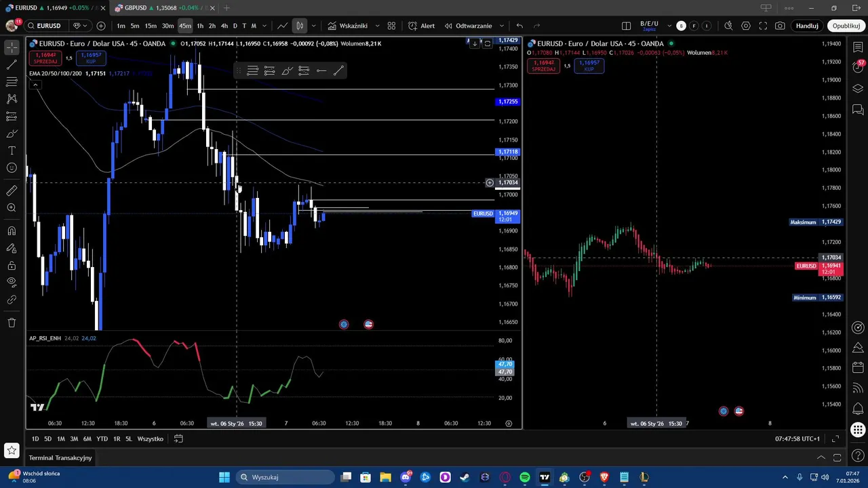Screen dimensions: 868x488
Task: Click left chart KUP buy button
Action: [x=91, y=58]
